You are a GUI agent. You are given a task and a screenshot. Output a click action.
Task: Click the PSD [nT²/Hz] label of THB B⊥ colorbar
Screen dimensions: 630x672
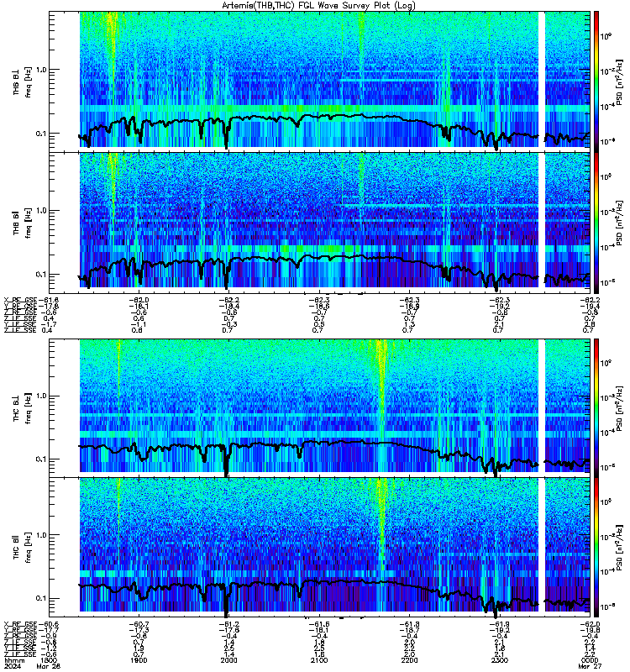[619, 81]
